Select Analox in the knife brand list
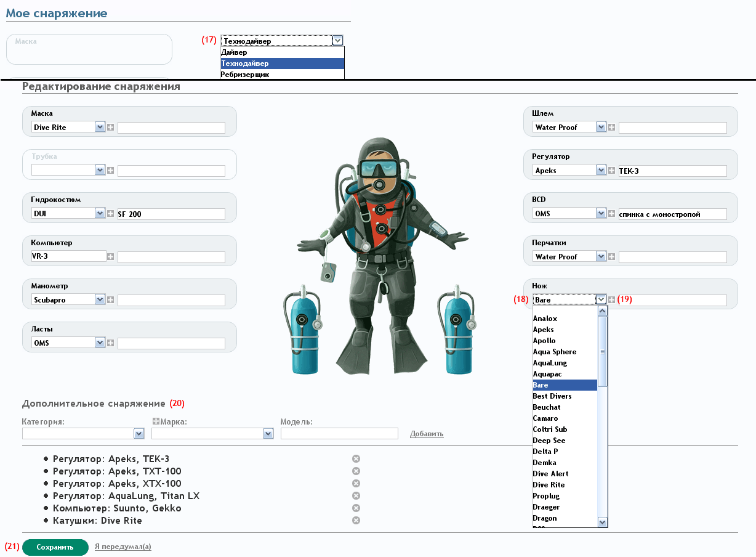This screenshot has height=557, width=756. pos(565,319)
